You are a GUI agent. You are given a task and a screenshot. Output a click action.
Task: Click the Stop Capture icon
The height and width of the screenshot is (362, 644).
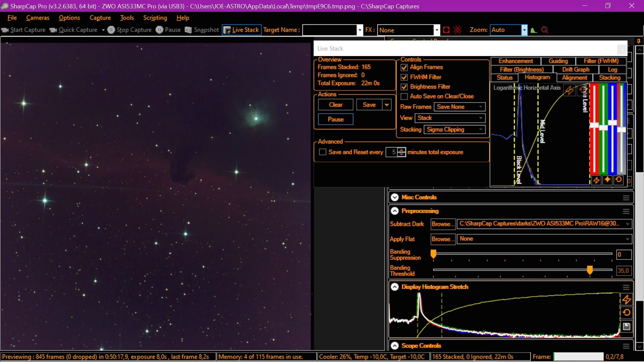pos(111,30)
